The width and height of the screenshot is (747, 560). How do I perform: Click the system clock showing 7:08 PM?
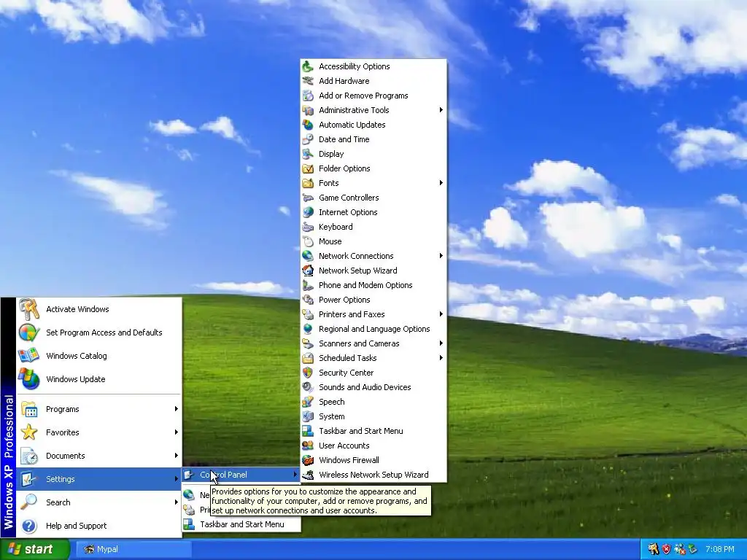coord(720,549)
